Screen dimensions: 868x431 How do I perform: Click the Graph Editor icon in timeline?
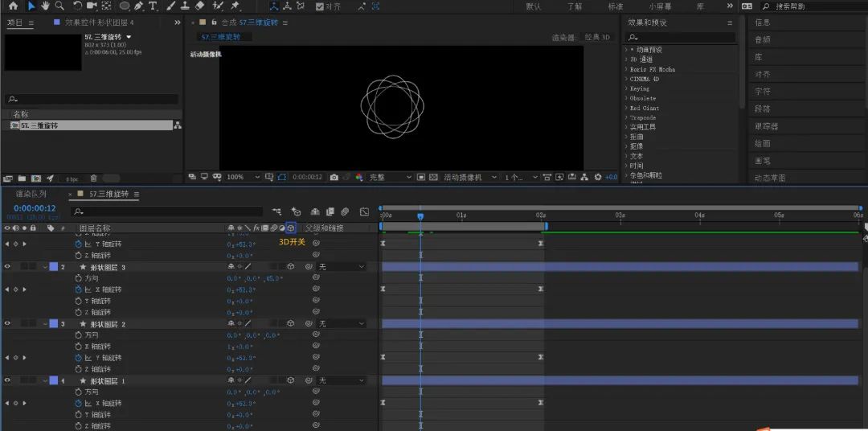364,211
